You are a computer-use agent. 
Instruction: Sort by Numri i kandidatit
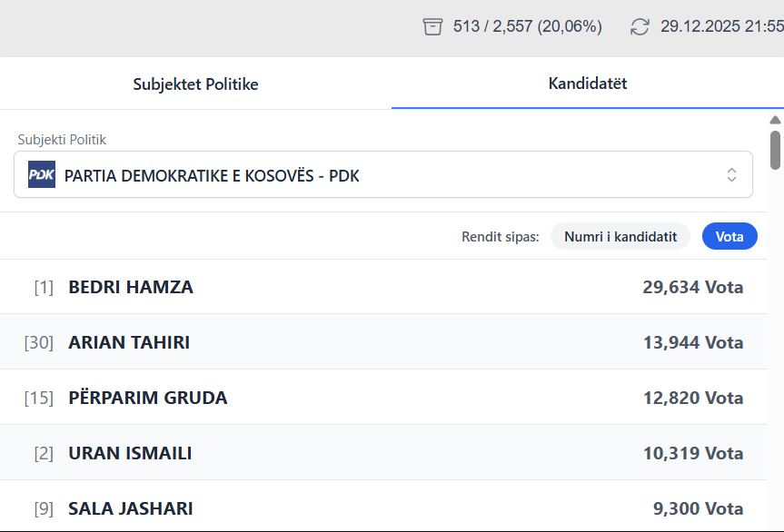[620, 237]
